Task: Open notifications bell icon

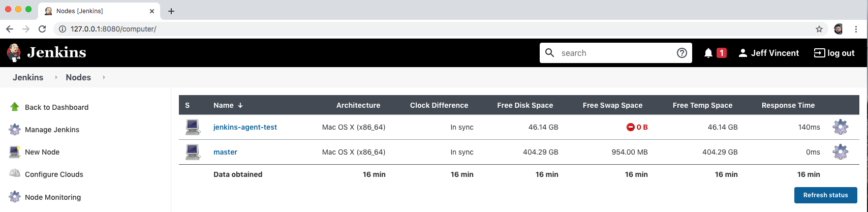Action: pyautogui.click(x=708, y=53)
